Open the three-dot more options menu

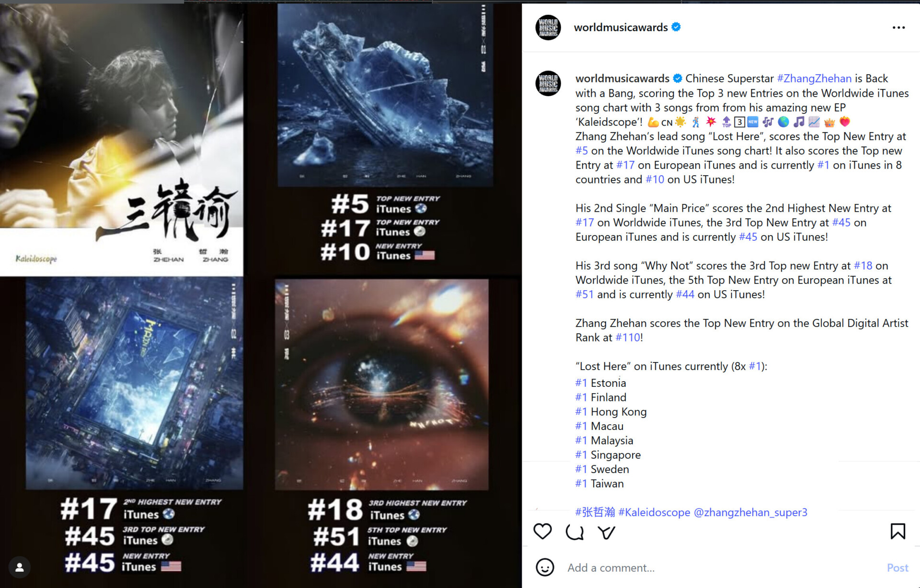point(898,28)
